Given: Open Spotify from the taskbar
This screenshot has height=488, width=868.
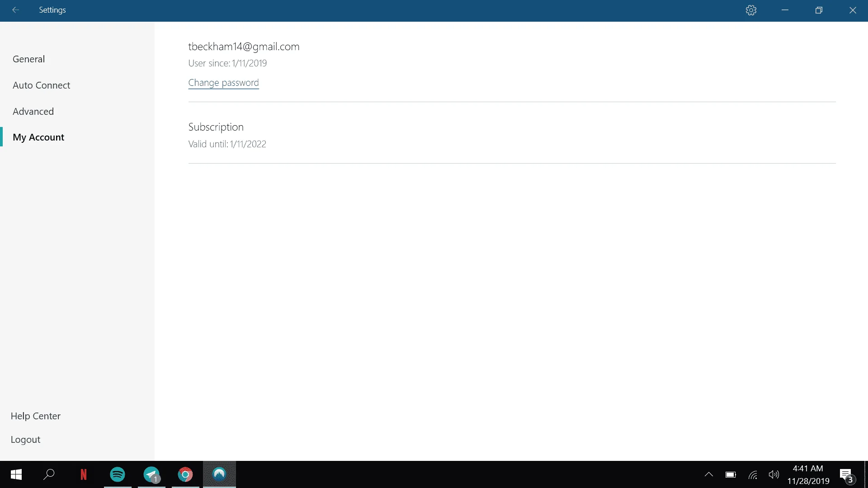Looking at the screenshot, I should pos(118,474).
